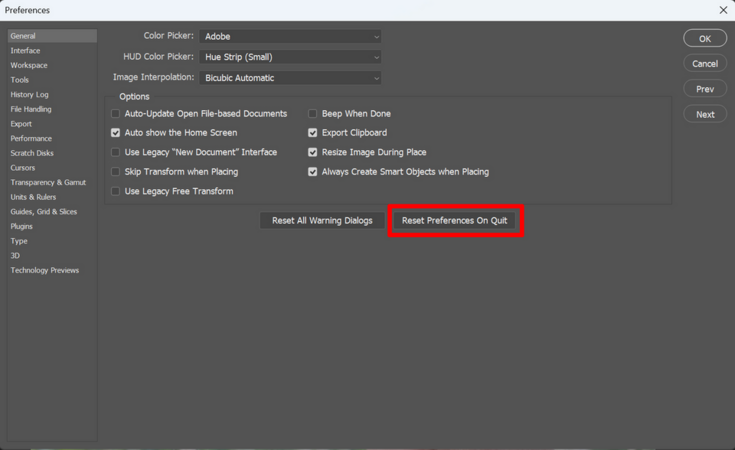The width and height of the screenshot is (735, 450).
Task: Open the Color Picker dropdown
Action: click(290, 37)
